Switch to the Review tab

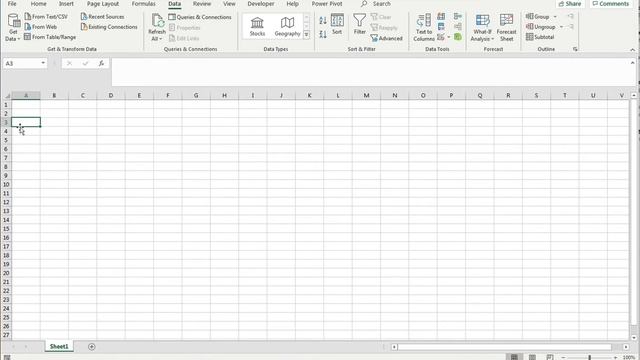click(202, 4)
